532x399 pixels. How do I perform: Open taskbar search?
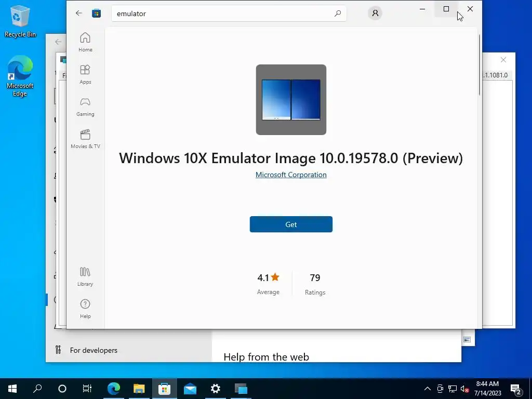pos(37,389)
